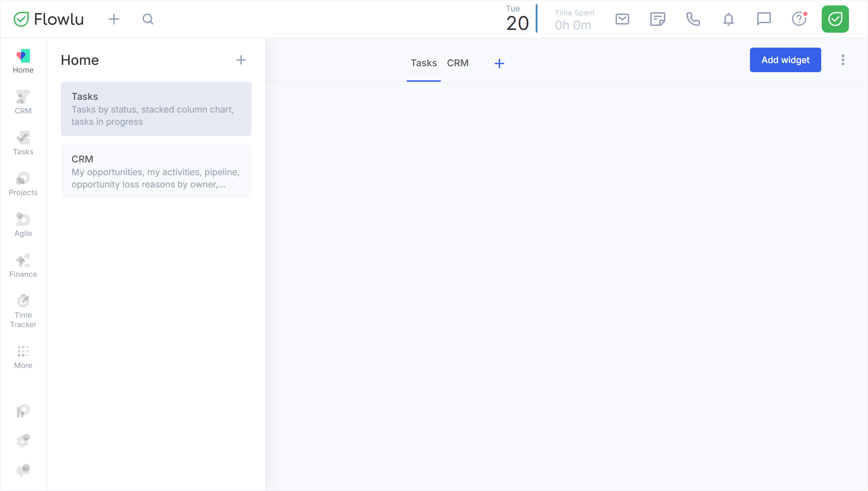
Task: Open the notifications bell
Action: [728, 19]
